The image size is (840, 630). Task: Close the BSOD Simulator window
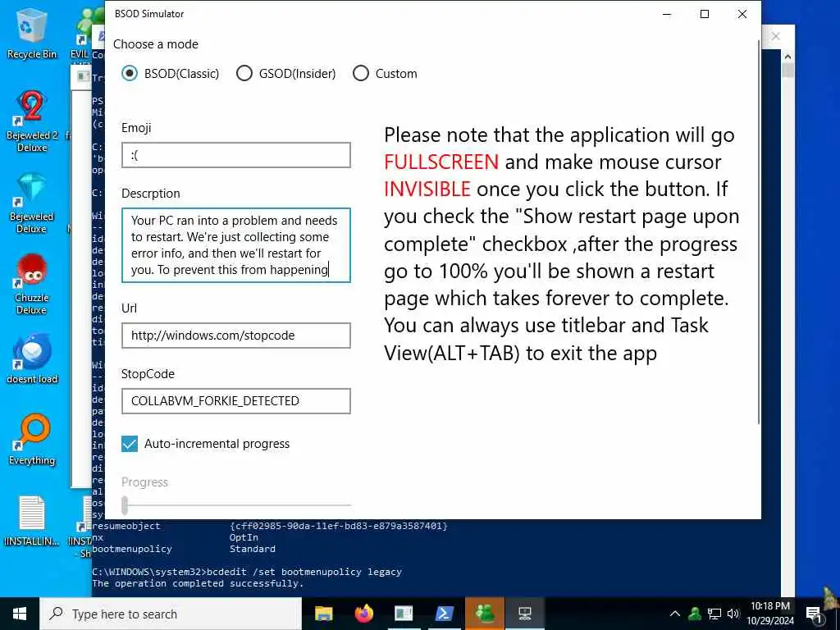tap(742, 14)
